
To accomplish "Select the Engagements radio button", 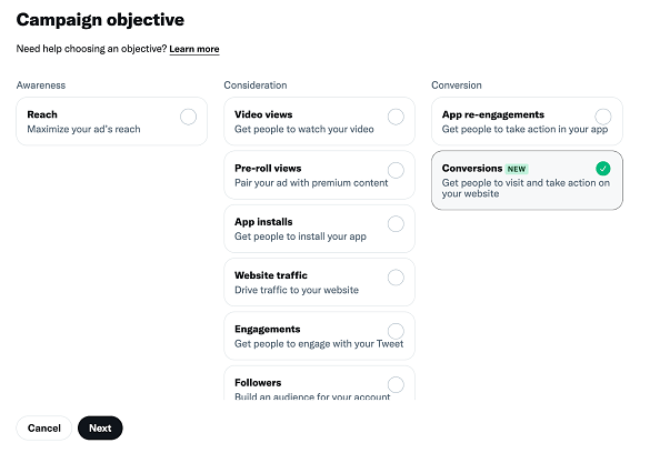I will [x=396, y=331].
